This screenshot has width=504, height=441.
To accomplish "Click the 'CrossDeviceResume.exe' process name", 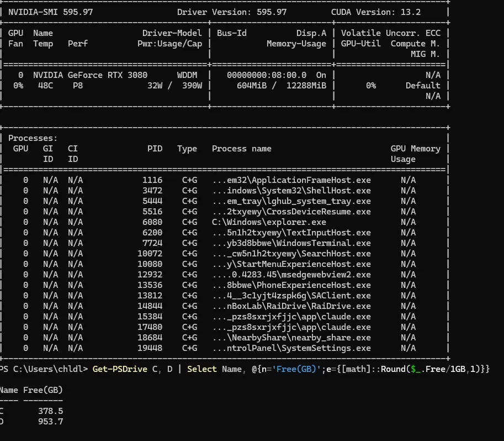I will [x=319, y=212].
